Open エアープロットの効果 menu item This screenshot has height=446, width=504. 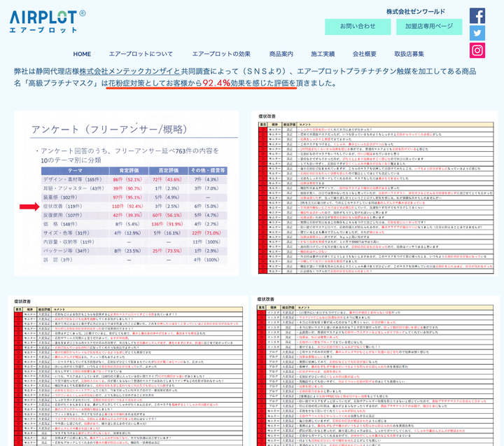point(221,54)
